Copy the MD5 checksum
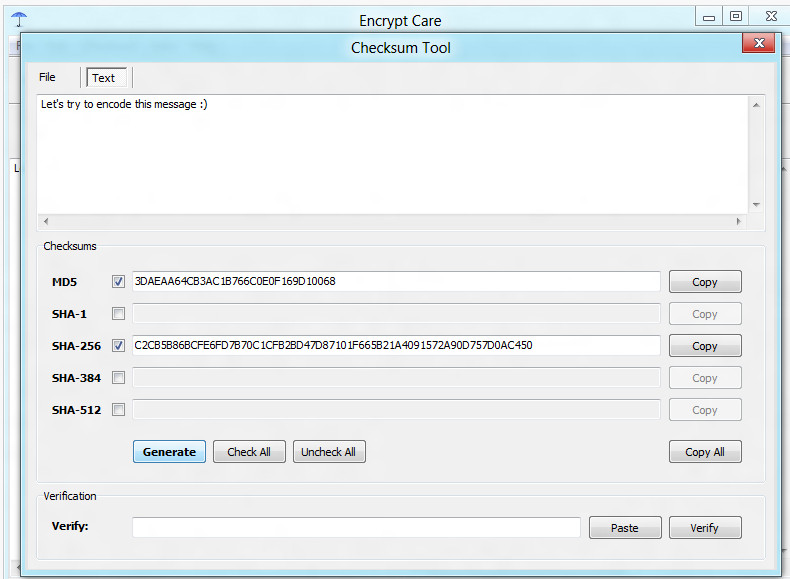790x579 pixels. click(705, 282)
